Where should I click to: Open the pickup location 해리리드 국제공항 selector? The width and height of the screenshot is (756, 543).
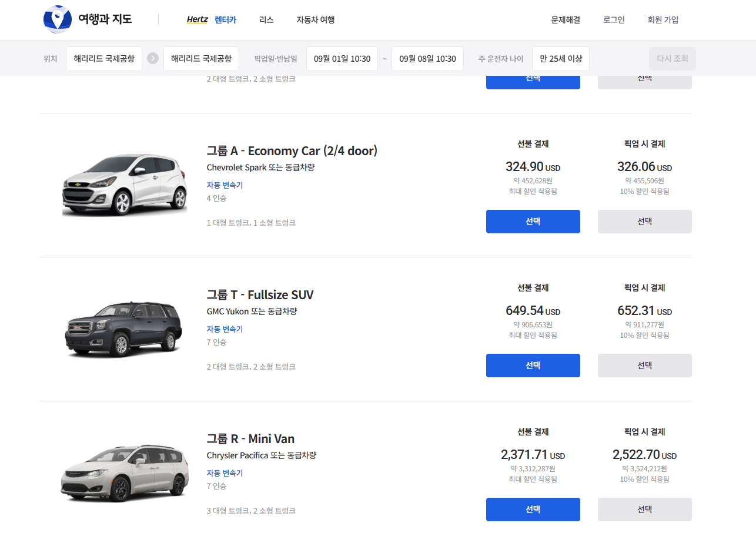click(x=104, y=59)
